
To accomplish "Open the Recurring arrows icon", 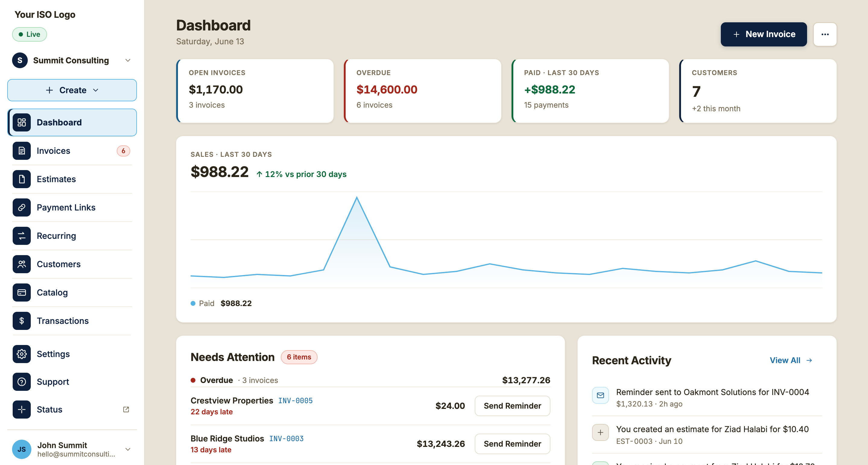I will pyautogui.click(x=22, y=236).
